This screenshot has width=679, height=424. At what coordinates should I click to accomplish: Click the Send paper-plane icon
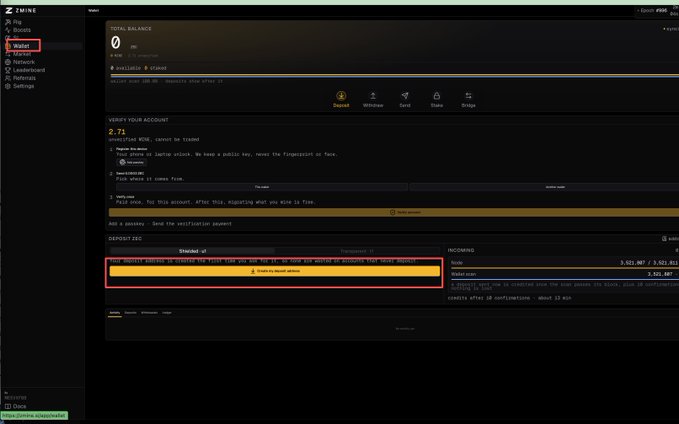click(405, 96)
